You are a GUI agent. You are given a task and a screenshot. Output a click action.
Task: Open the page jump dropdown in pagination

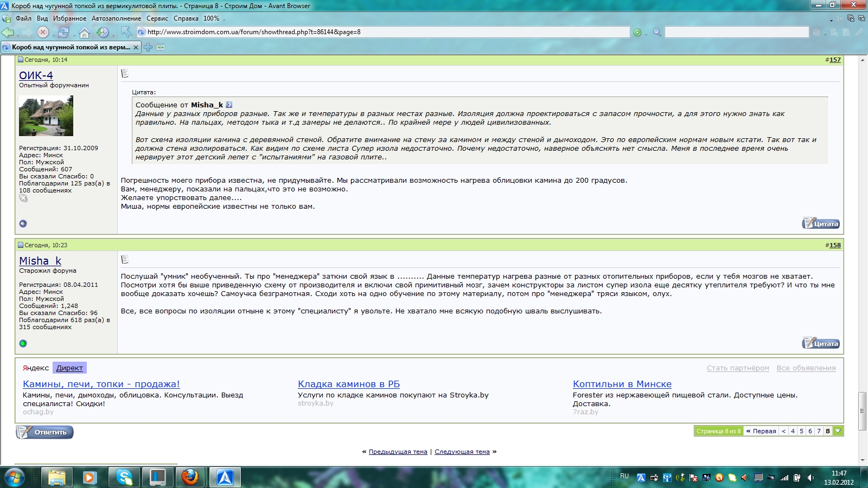(x=838, y=431)
